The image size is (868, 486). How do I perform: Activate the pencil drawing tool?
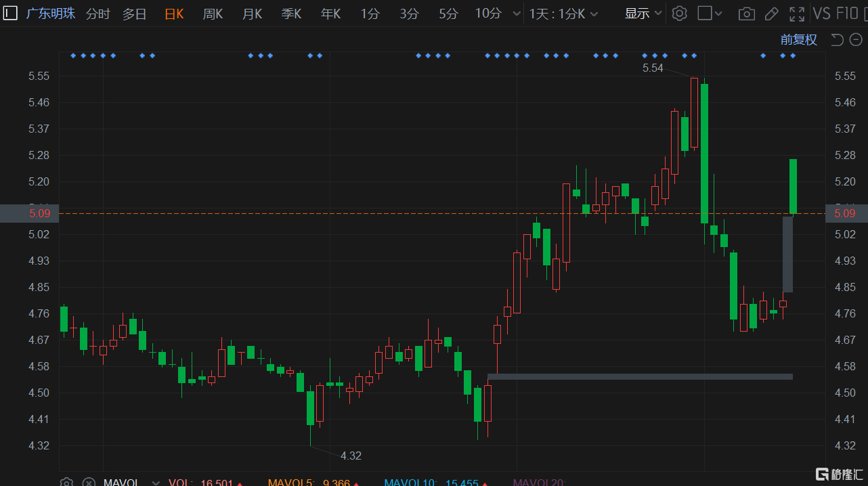771,14
